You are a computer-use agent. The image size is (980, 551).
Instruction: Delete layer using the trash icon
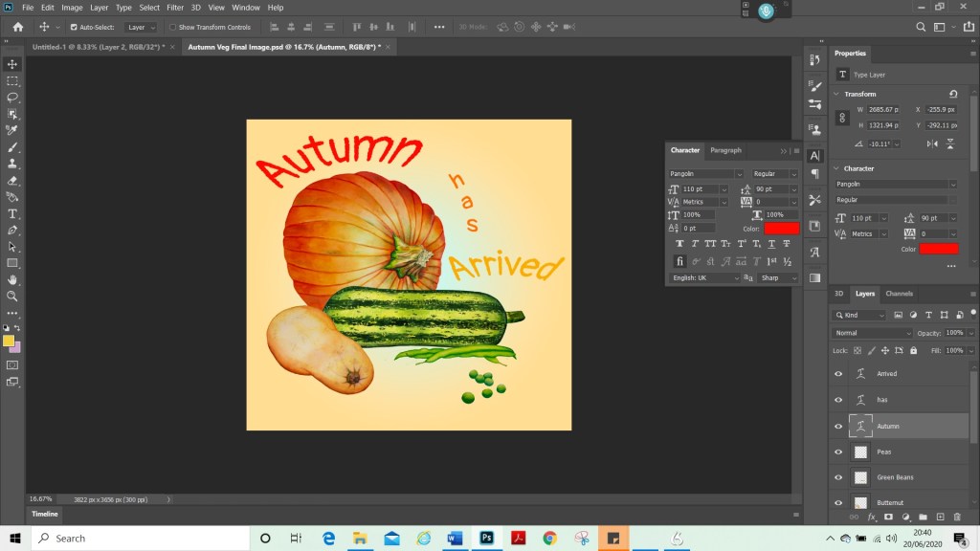point(956,517)
